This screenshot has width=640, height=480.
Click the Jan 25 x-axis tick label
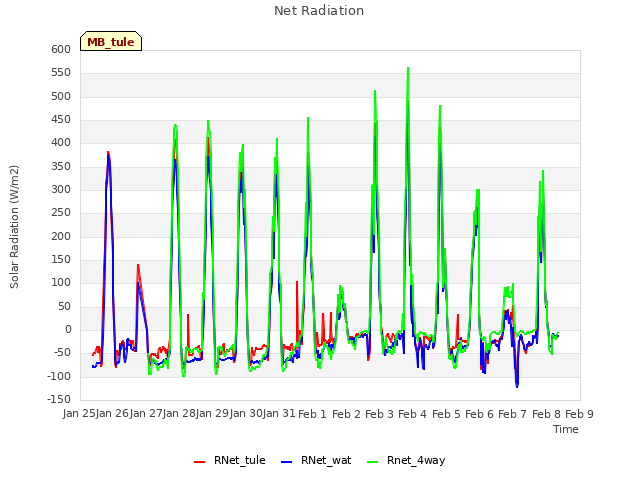pyautogui.click(x=79, y=413)
